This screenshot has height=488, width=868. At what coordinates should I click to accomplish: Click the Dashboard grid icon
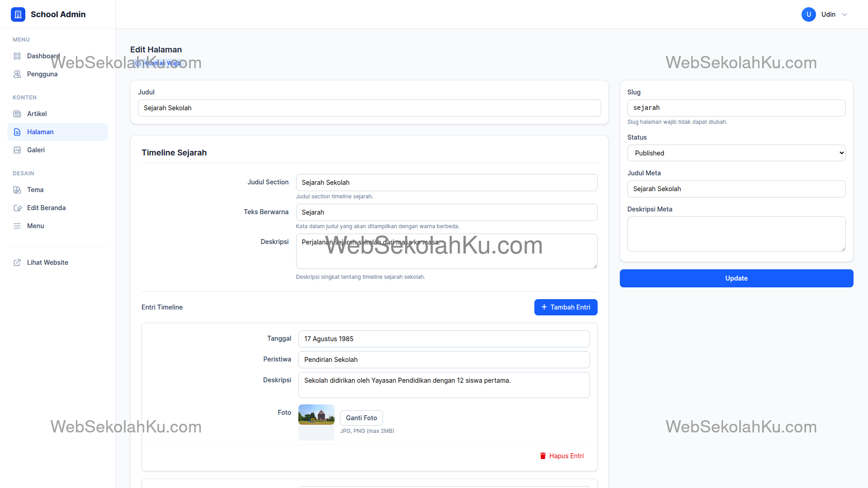pyautogui.click(x=17, y=56)
